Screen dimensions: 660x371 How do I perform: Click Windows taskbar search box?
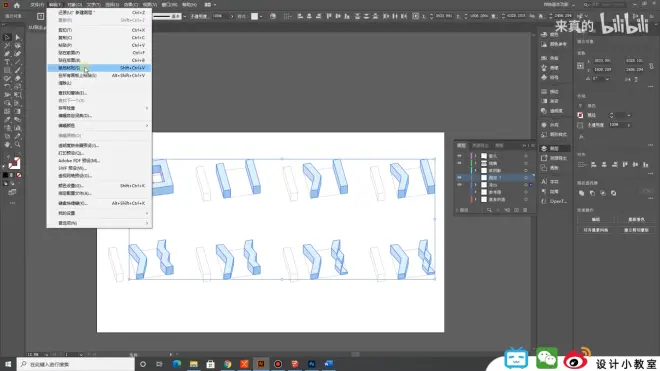(76, 364)
